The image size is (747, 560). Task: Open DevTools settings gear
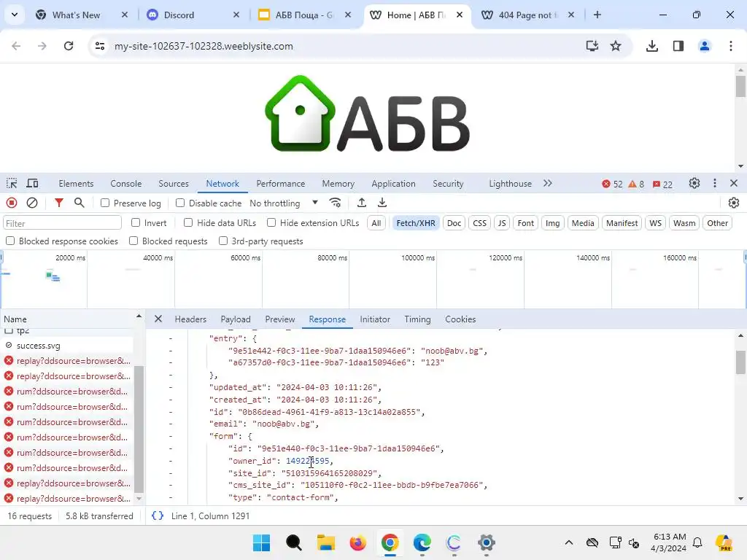pos(694,183)
